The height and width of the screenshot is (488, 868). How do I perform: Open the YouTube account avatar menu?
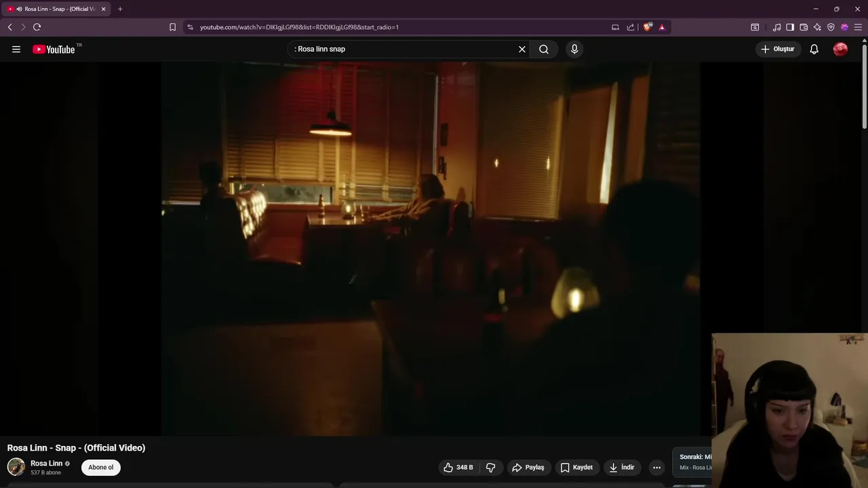[x=840, y=49]
